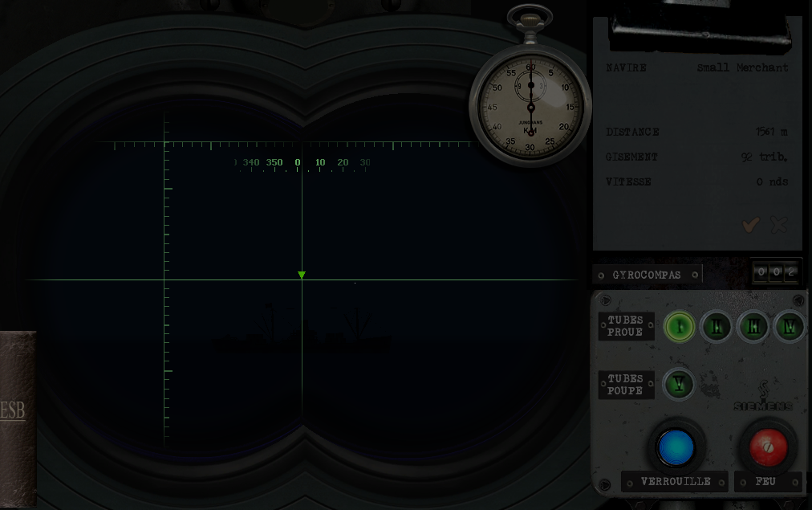Cancel target data with the X mark
812x510 pixels.
(x=778, y=226)
